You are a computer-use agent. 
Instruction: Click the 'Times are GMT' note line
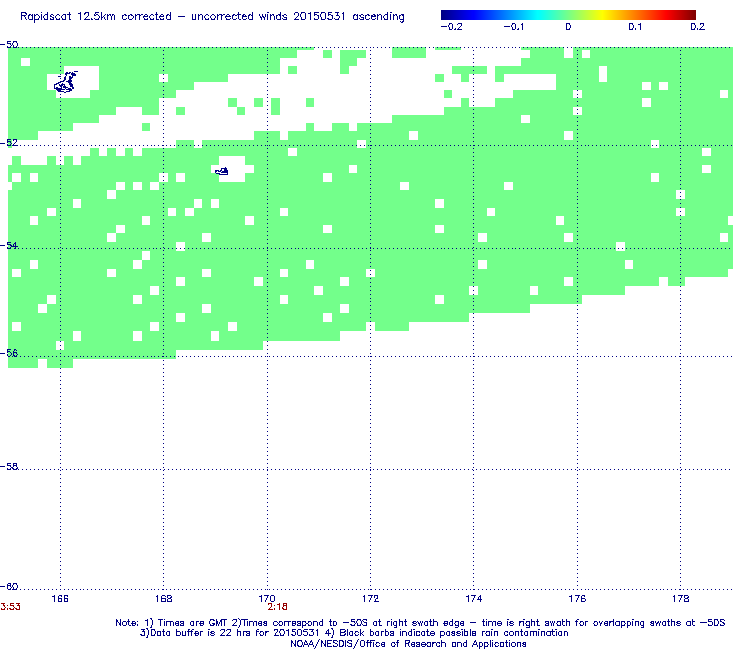tap(420, 623)
